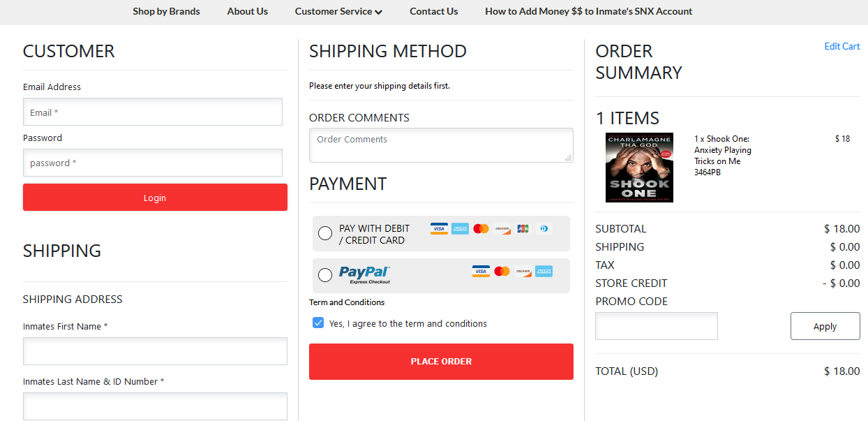The height and width of the screenshot is (421, 868).
Task: Open the Edit Cart link
Action: [x=841, y=46]
